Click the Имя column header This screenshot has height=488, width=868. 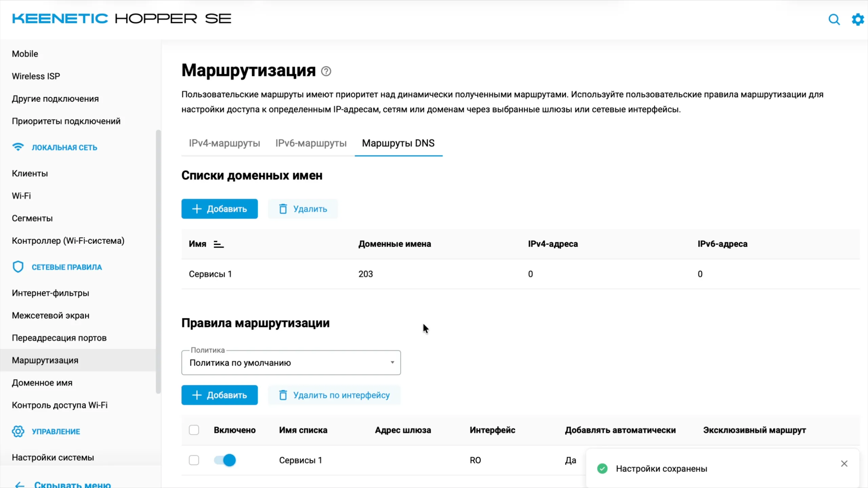197,244
